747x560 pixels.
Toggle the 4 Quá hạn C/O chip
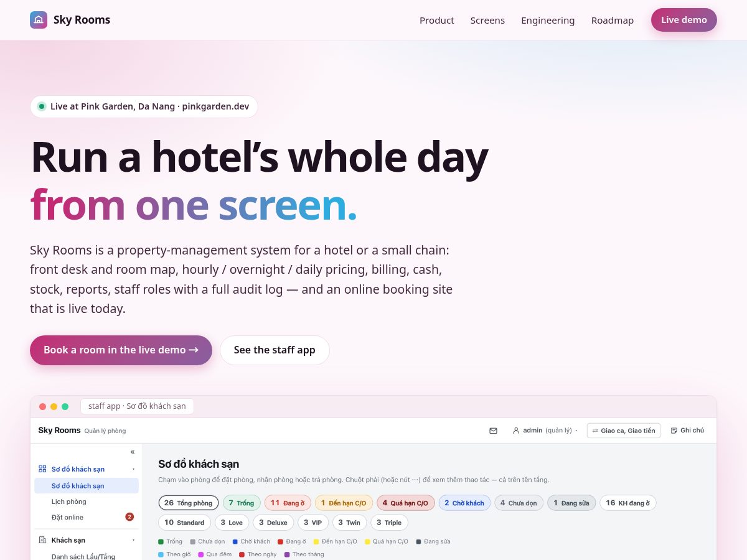tap(405, 503)
